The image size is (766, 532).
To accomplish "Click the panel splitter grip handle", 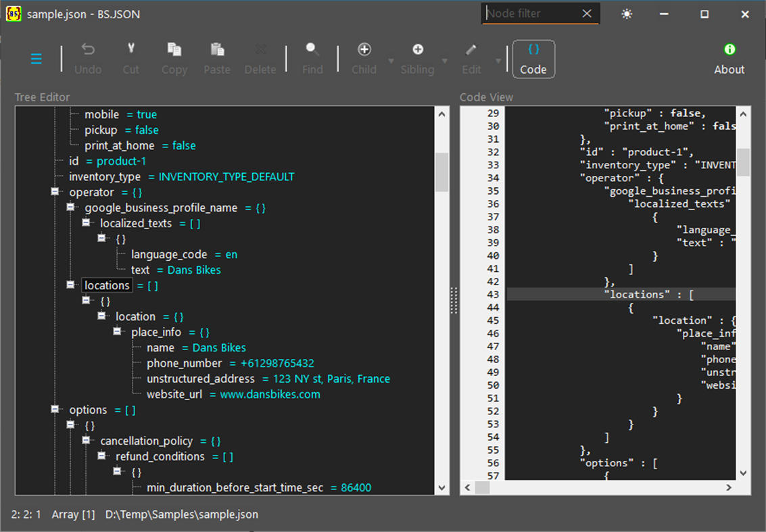I will pos(454,300).
